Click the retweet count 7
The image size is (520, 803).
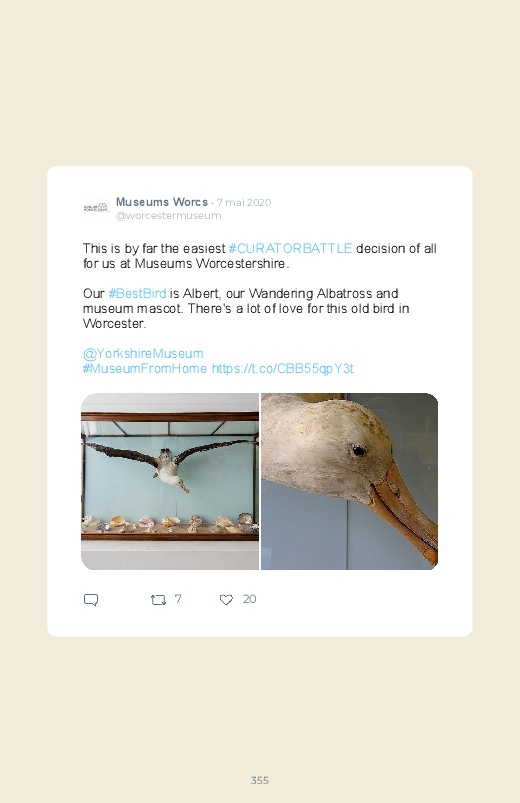click(178, 599)
